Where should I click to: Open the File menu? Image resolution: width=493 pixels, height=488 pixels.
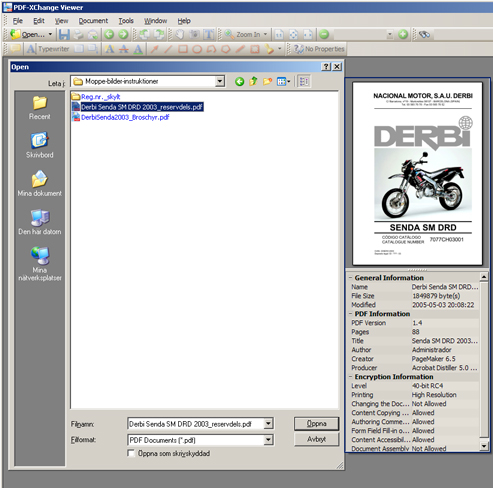click(x=18, y=21)
